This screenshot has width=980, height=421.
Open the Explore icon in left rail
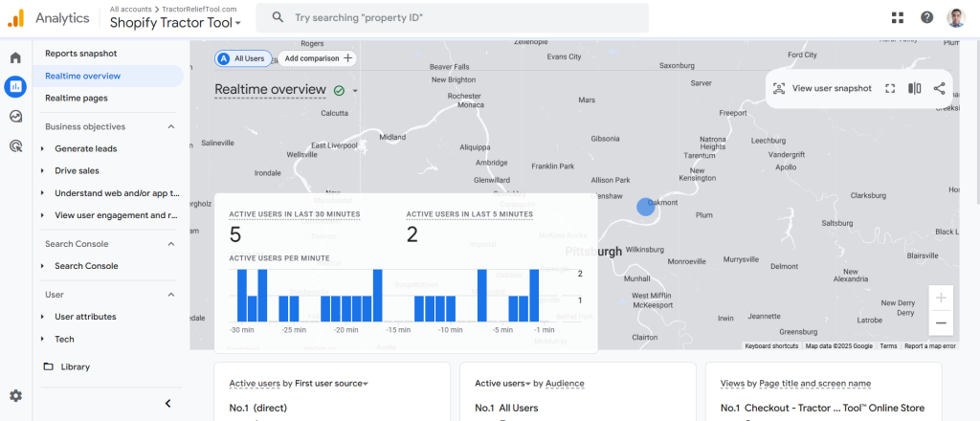pos(15,116)
